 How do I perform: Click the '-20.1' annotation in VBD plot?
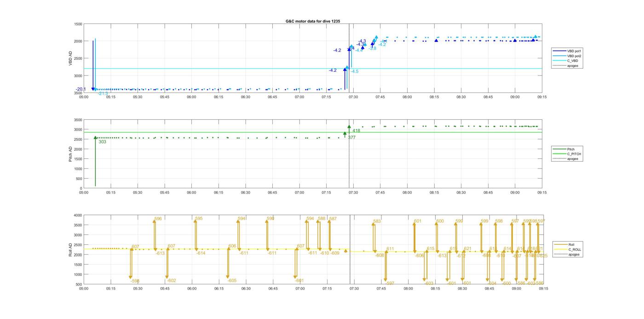81,89
